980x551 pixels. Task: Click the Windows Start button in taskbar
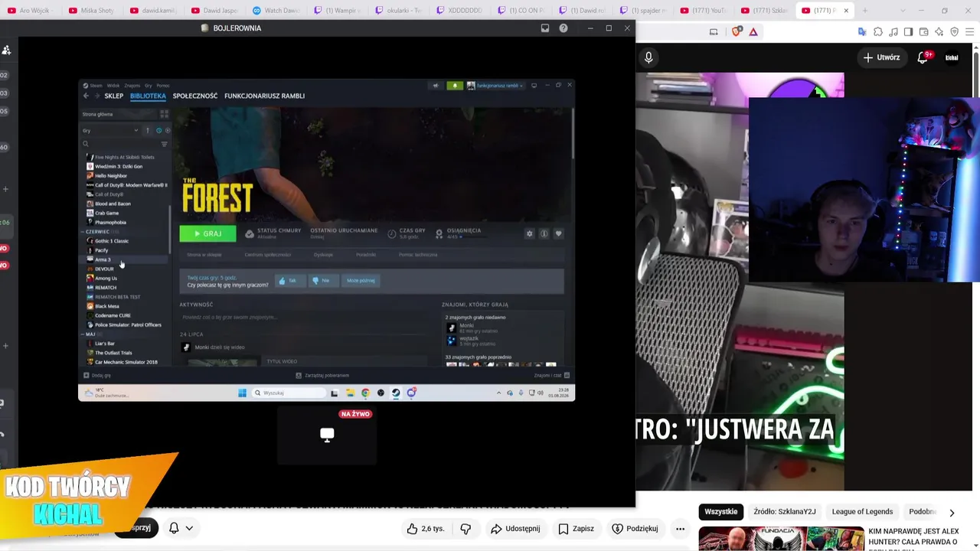[242, 393]
